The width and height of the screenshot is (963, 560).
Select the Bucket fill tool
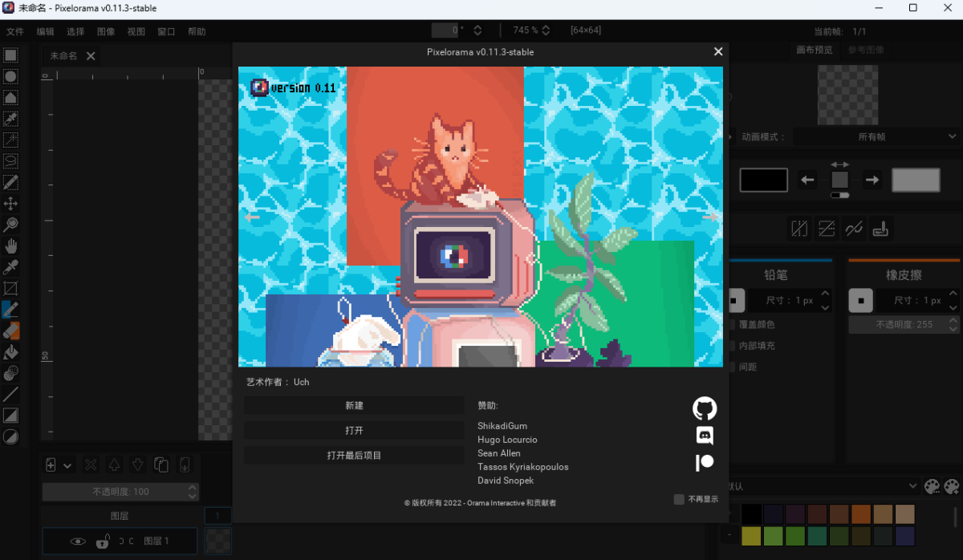(10, 351)
